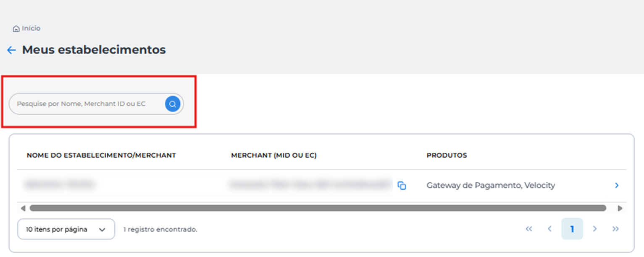The width and height of the screenshot is (644, 257).
Task: Jump to first page double-left arrows
Action: tap(529, 229)
